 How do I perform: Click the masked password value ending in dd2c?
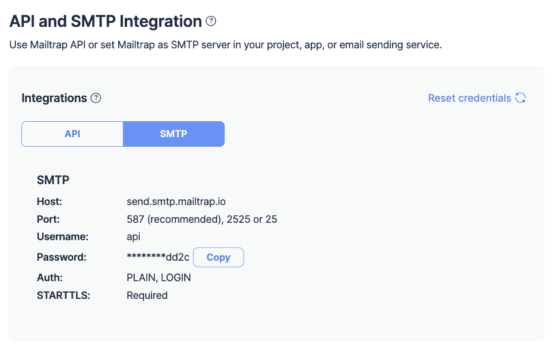[x=158, y=257]
